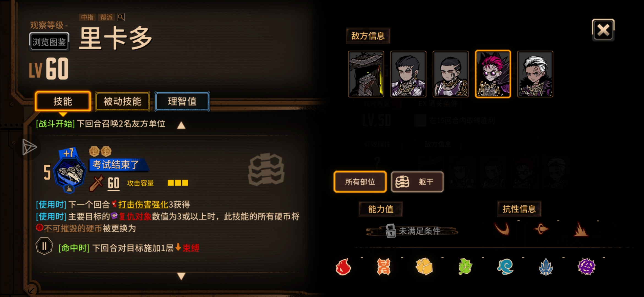Select the white-haired enemy portrait
The image size is (644, 297).
535,74
